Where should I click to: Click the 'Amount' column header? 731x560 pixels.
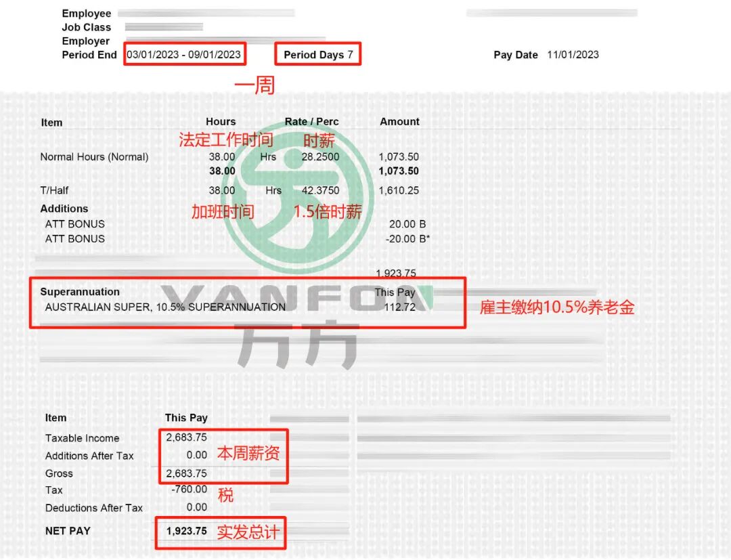pos(399,122)
